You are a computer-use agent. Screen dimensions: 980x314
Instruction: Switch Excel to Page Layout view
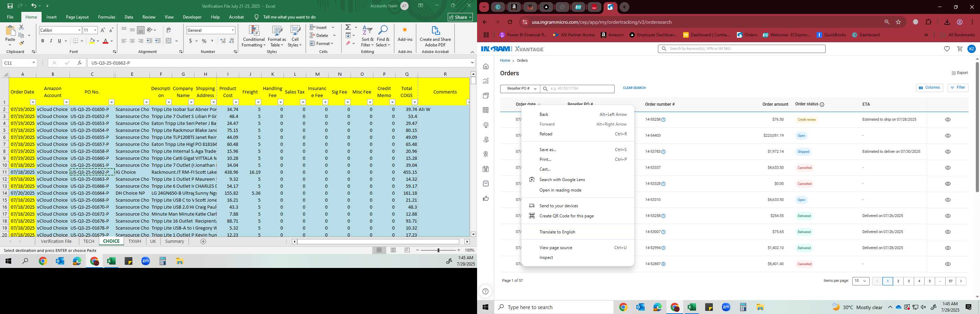pos(393,250)
